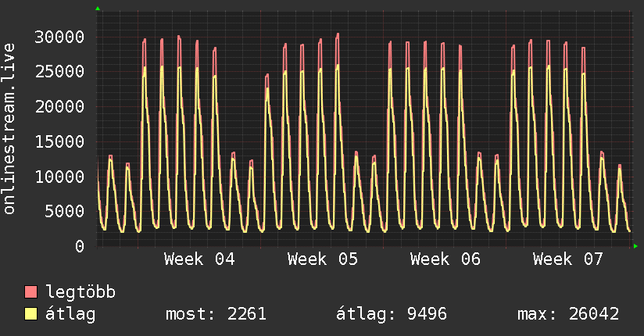Click the Week 04 axis label
Image resolution: width=644 pixels, height=336 pixels.
coord(199,259)
